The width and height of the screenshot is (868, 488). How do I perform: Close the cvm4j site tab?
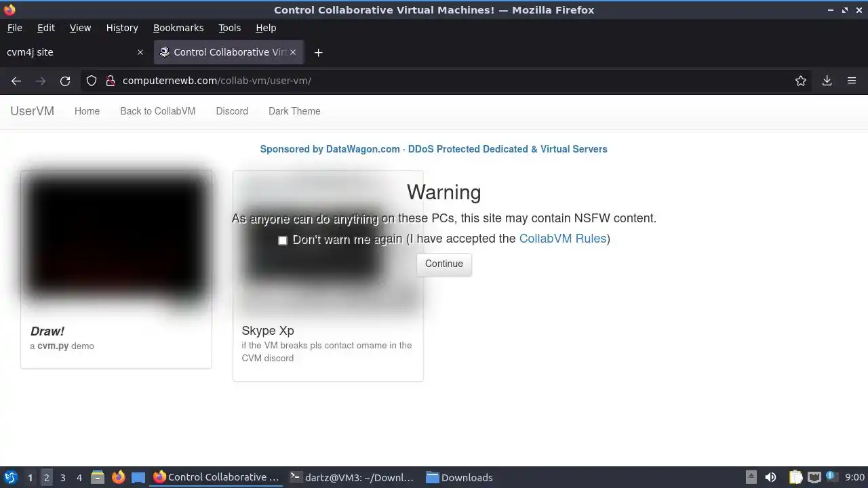140,52
